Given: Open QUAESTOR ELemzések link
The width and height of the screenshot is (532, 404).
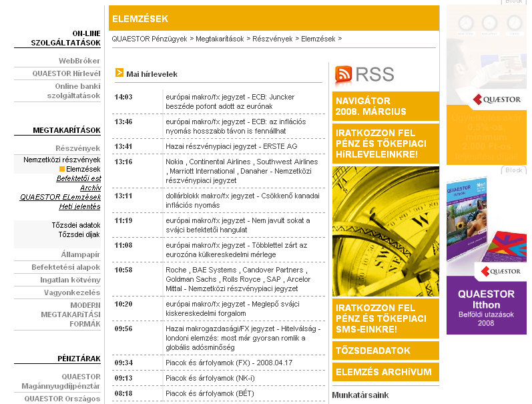Looking at the screenshot, I should 60,197.
